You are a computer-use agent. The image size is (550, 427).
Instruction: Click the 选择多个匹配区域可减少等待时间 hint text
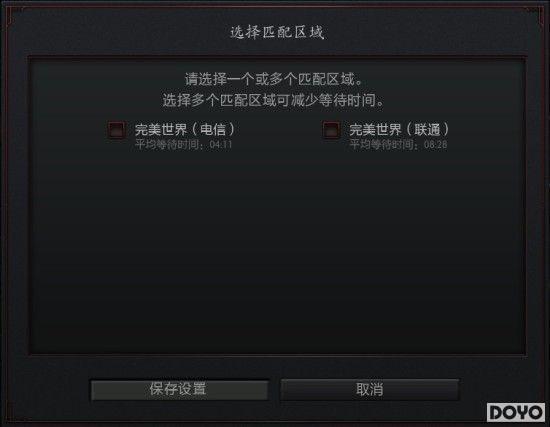tap(274, 101)
